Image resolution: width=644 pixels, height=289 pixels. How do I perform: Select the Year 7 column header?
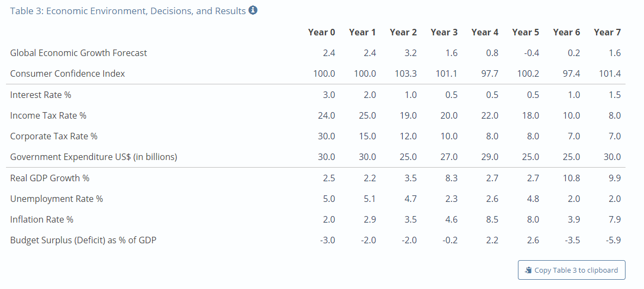pyautogui.click(x=607, y=32)
